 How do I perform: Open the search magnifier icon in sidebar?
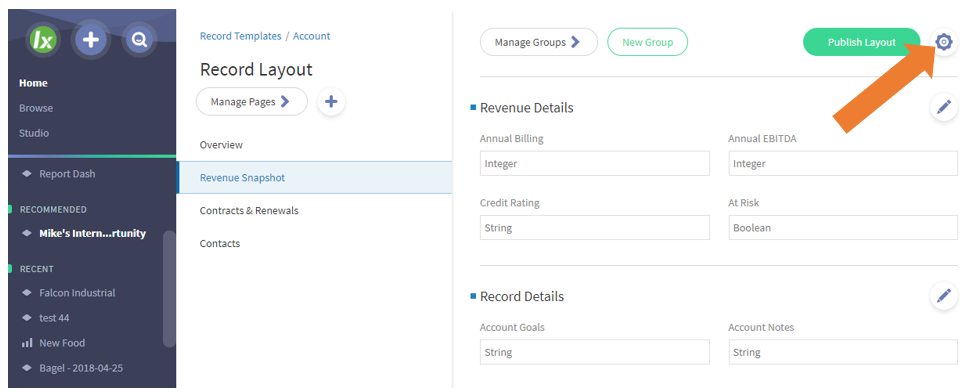139,41
